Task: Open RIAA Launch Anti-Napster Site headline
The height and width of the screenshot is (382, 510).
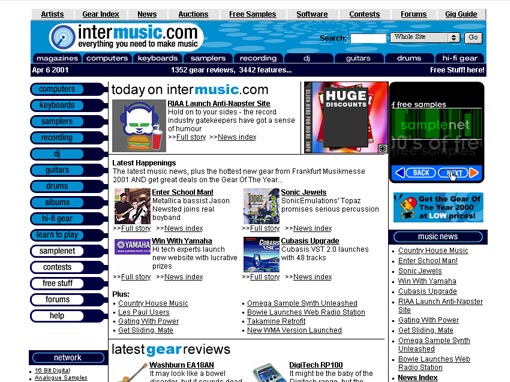Action: 219,104
